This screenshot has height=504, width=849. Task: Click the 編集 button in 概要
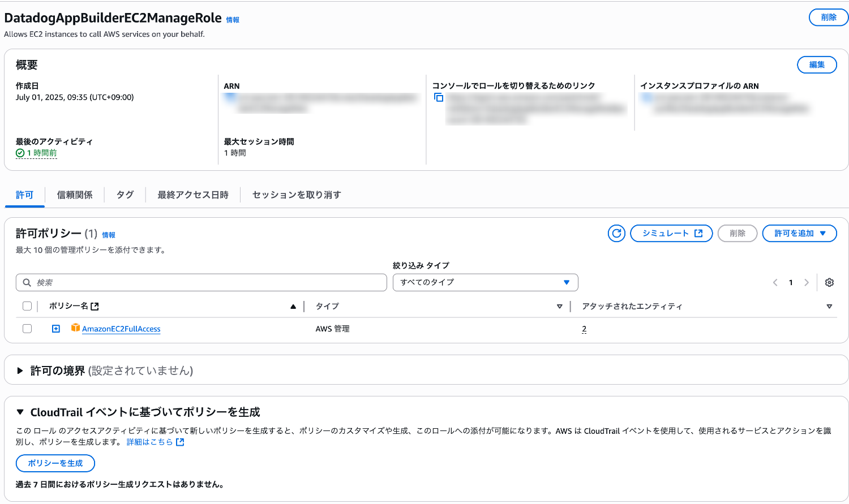coord(817,65)
